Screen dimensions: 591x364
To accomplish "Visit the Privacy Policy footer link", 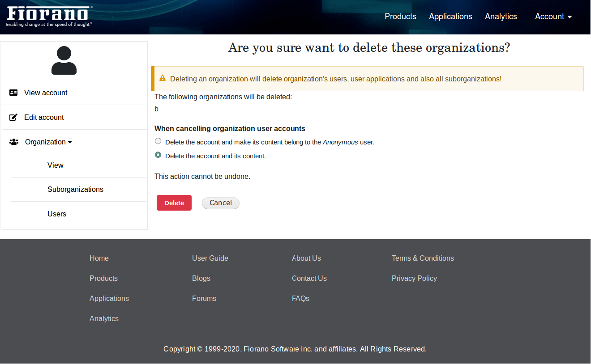I will pos(414,279).
